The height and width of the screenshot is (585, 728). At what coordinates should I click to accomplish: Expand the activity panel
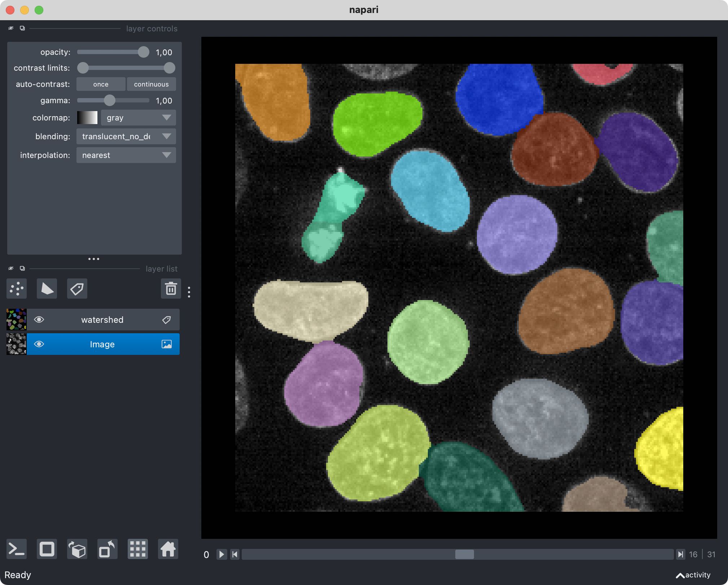(693, 575)
